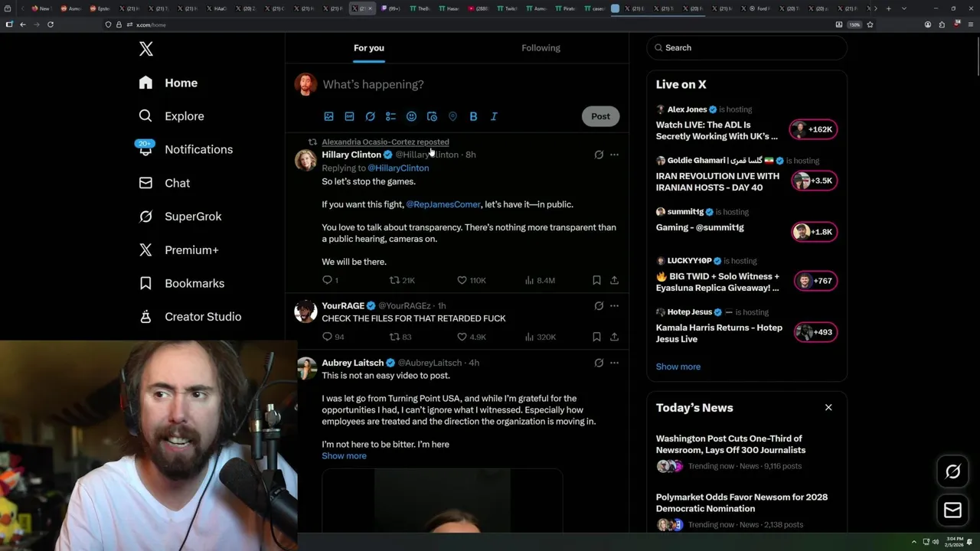Open SuperGrok in the sidebar
This screenshot has height=551, width=980.
(180, 217)
